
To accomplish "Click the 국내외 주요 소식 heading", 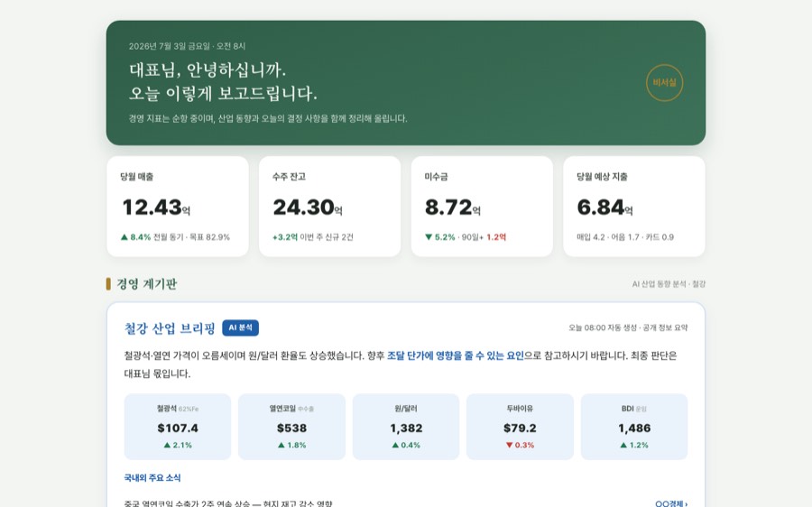I will tap(152, 478).
